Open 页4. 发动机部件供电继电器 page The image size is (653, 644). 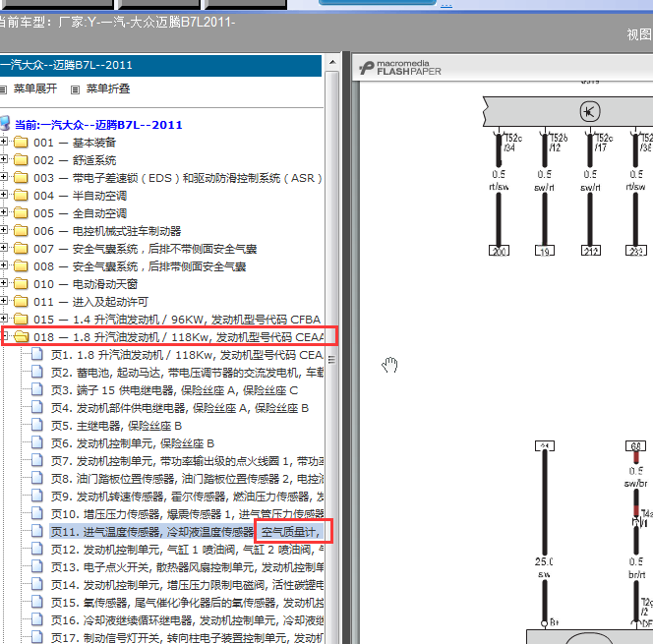[x=180, y=408]
